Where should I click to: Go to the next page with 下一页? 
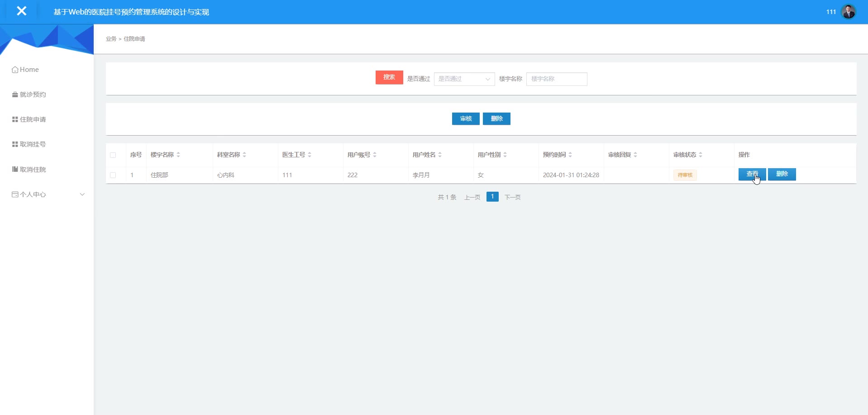(513, 198)
